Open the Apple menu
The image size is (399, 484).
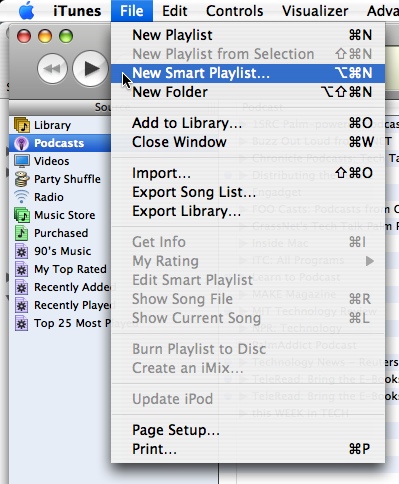pyautogui.click(x=26, y=11)
